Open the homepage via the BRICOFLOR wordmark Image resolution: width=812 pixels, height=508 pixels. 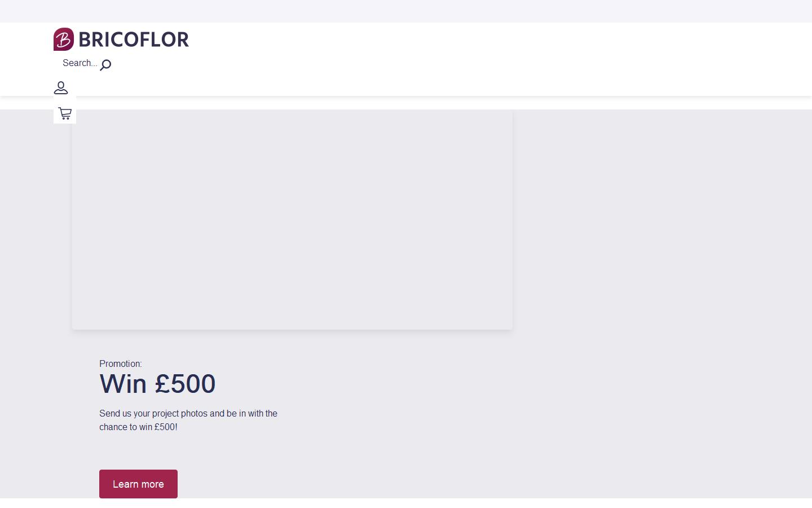coord(134,39)
